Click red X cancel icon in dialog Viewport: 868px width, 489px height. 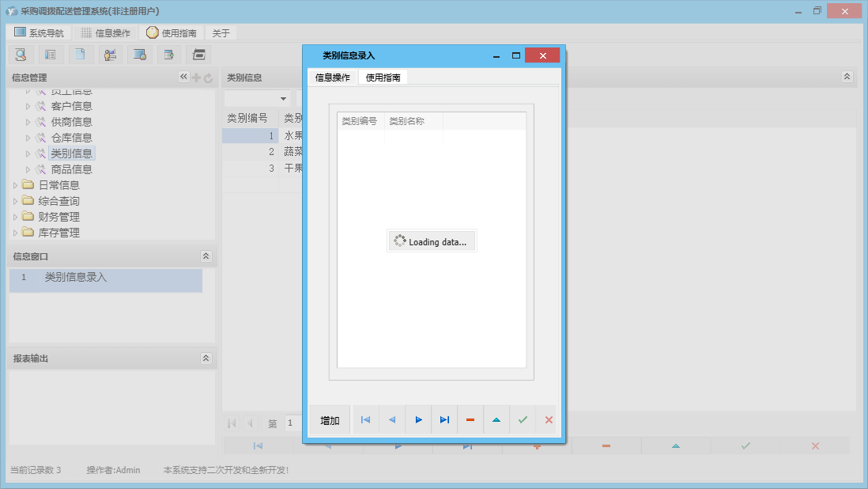tap(549, 420)
